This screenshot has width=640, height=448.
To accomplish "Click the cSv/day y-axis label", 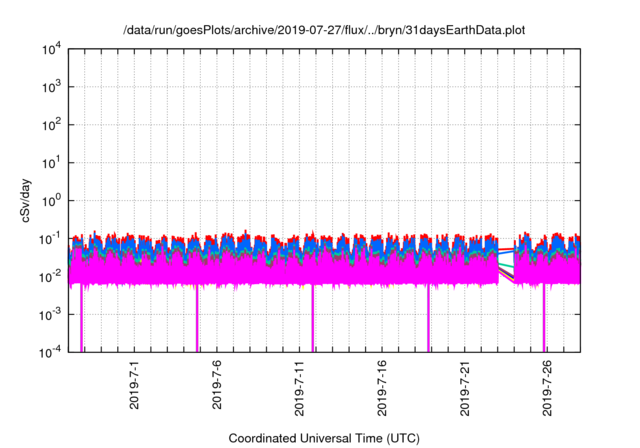I will [26, 200].
